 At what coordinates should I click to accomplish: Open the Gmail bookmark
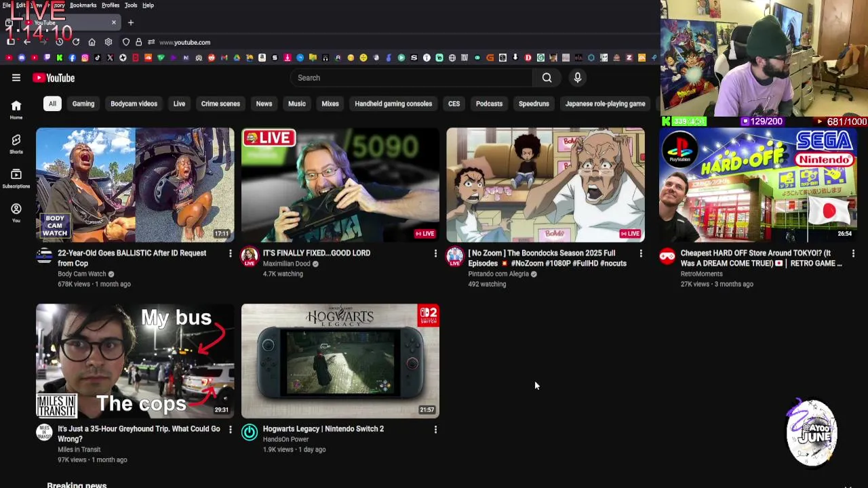click(224, 58)
